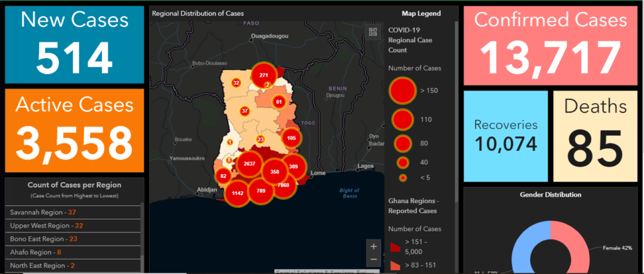Click the region list vertical scrollbar
Screen dimensions: 644x274
[143, 236]
